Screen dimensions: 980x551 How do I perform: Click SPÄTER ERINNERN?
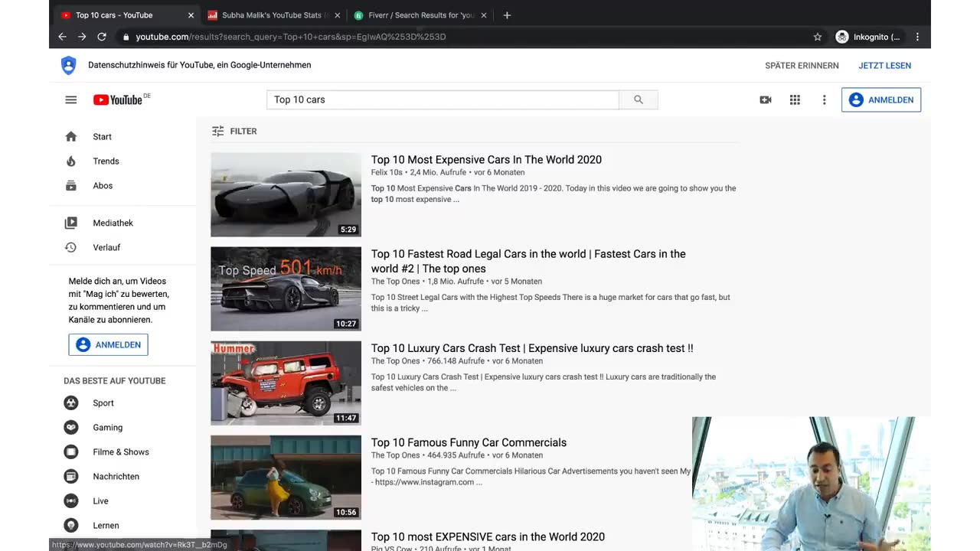[x=802, y=65]
